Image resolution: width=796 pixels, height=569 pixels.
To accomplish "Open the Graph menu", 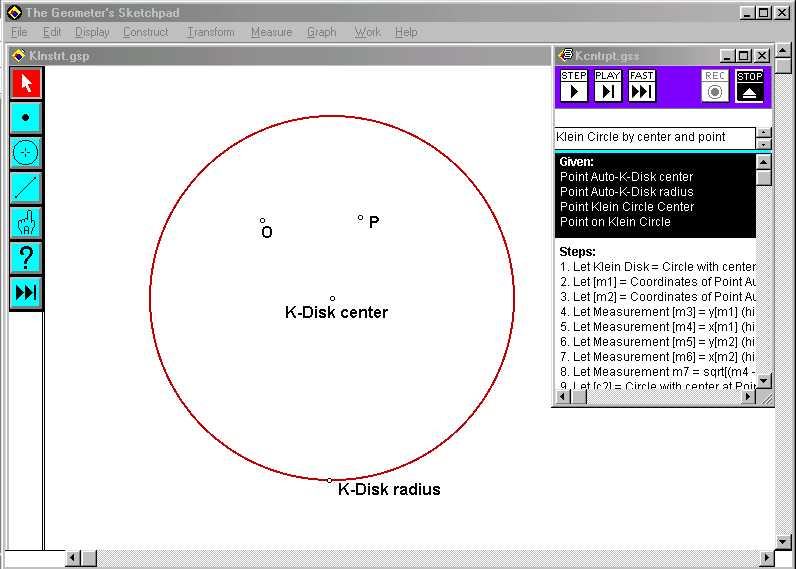I will click(x=321, y=32).
